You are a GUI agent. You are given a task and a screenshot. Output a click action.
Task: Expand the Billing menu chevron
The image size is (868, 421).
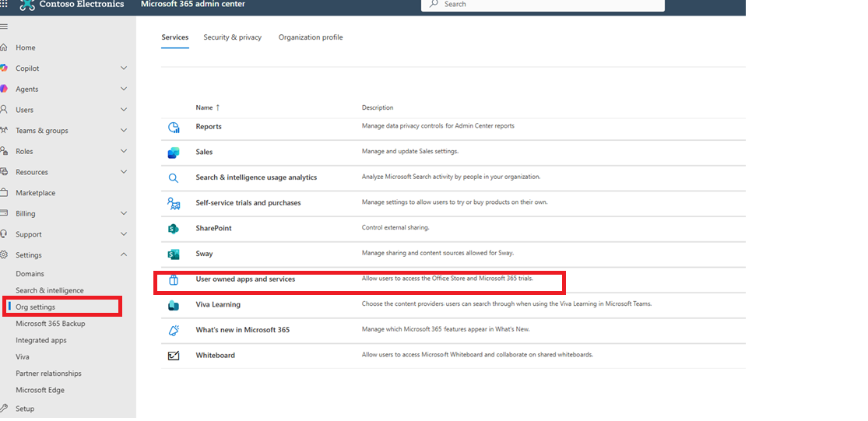coord(124,213)
